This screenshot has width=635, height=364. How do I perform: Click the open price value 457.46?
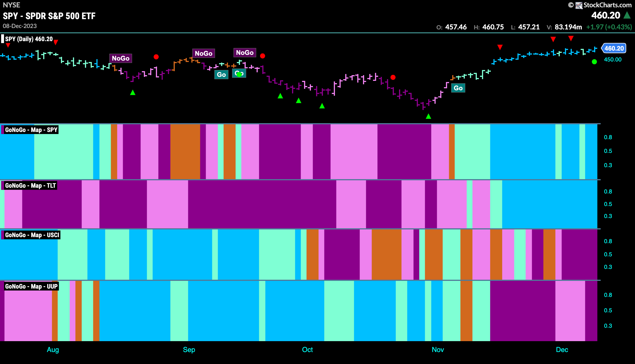point(456,27)
